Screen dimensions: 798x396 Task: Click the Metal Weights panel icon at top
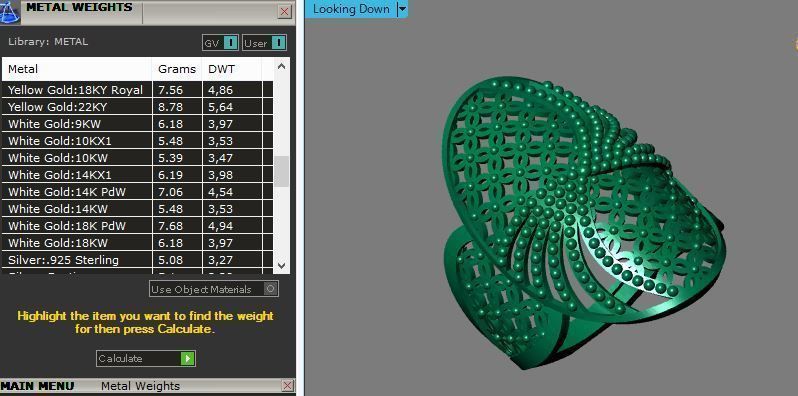pyautogui.click(x=9, y=12)
